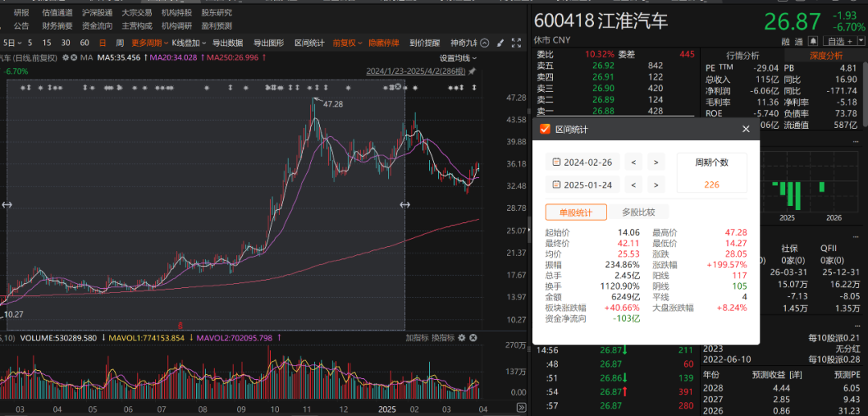Click [详] link beside 预测收益

point(796,374)
